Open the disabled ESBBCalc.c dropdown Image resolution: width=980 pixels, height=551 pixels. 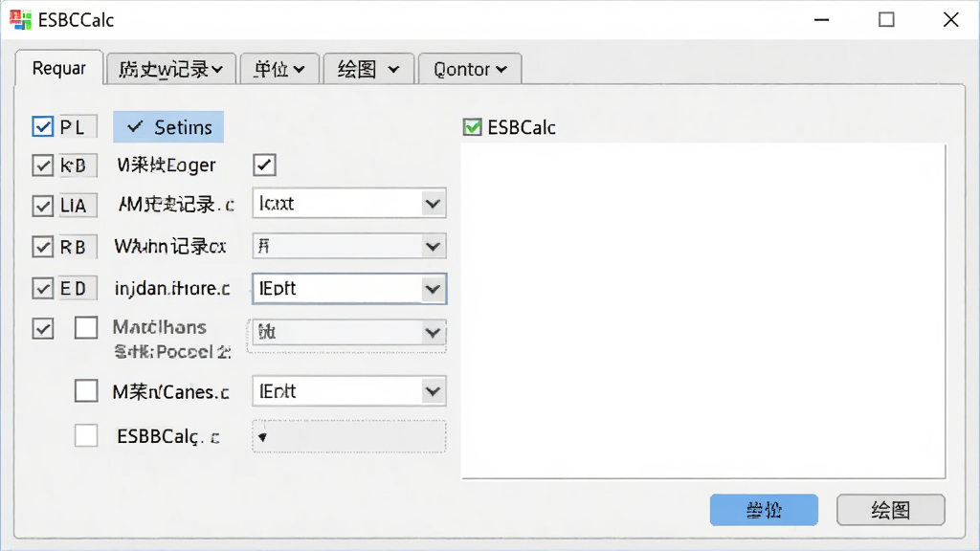click(x=348, y=436)
